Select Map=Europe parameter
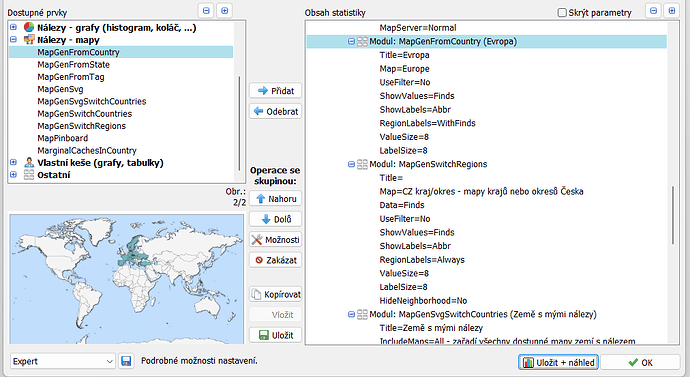Screen dimensions: 690x377 pos(404,69)
